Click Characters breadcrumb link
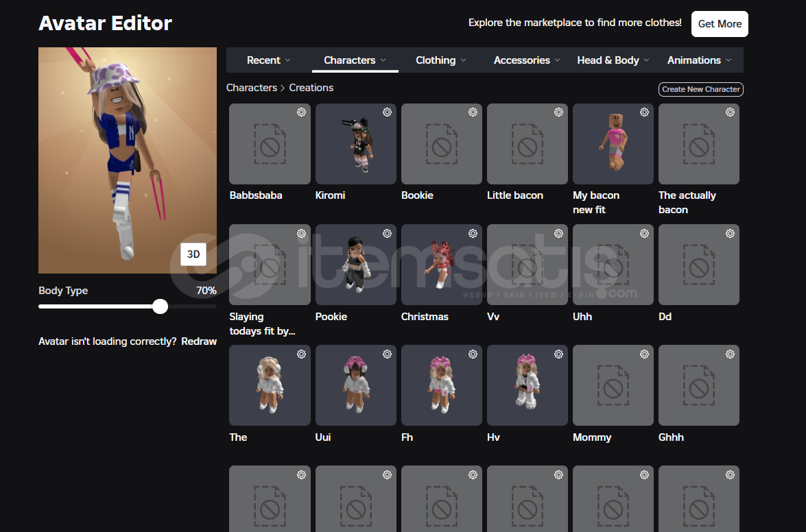Screen dimensions: 806x532 click(x=251, y=88)
